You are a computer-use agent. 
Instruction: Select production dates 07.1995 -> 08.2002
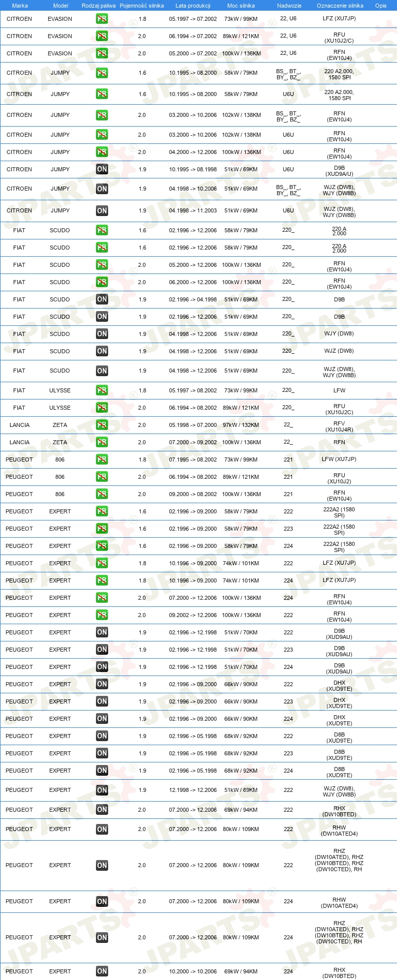[193, 460]
